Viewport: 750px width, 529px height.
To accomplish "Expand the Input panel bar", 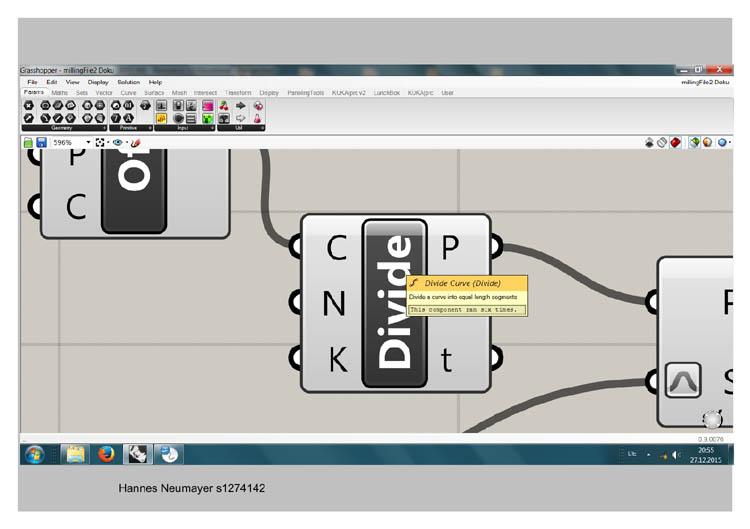I will [x=185, y=128].
